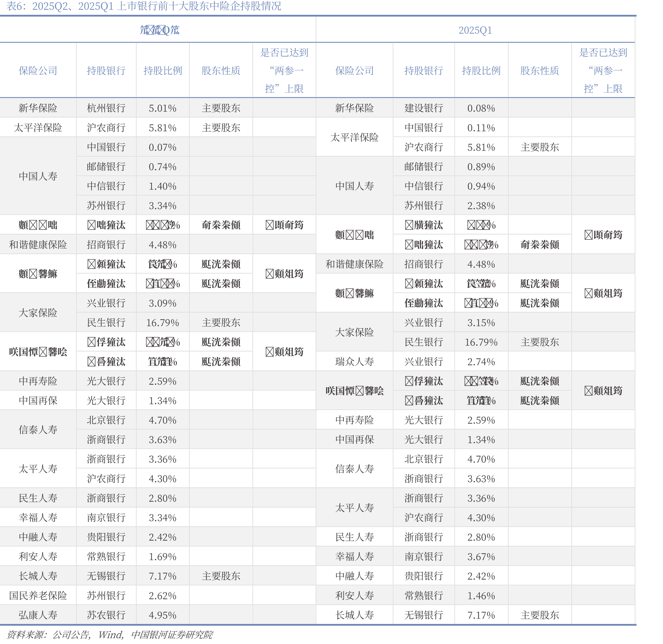Click the source note 资料来源 footer line
This screenshot has height=644, width=663.
pyautogui.click(x=110, y=634)
